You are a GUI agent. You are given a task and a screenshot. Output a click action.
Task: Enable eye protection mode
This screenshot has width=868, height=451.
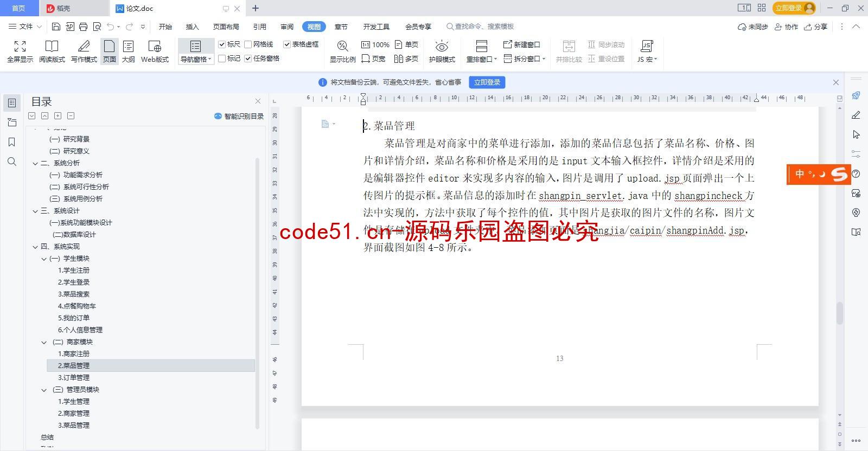coord(442,51)
